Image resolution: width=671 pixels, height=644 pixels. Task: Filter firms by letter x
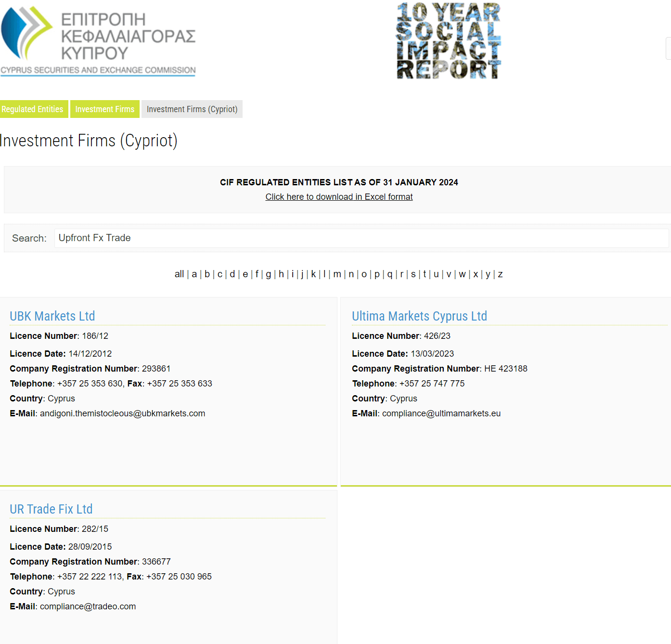coord(476,274)
